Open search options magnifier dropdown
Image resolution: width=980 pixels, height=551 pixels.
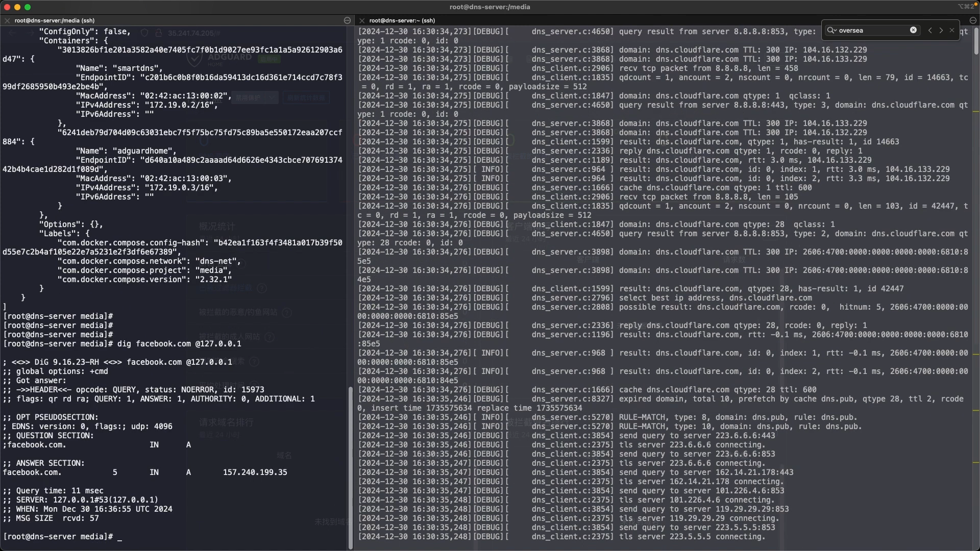[x=831, y=30]
